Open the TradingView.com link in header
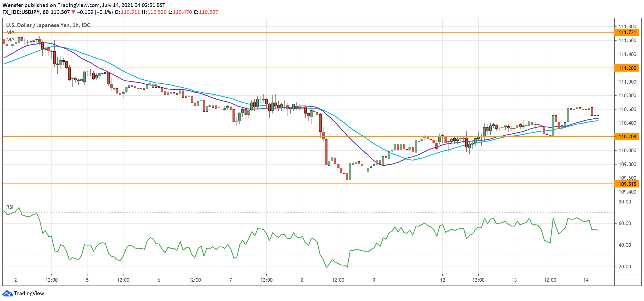This screenshot has height=301, width=644. [x=79, y=5]
